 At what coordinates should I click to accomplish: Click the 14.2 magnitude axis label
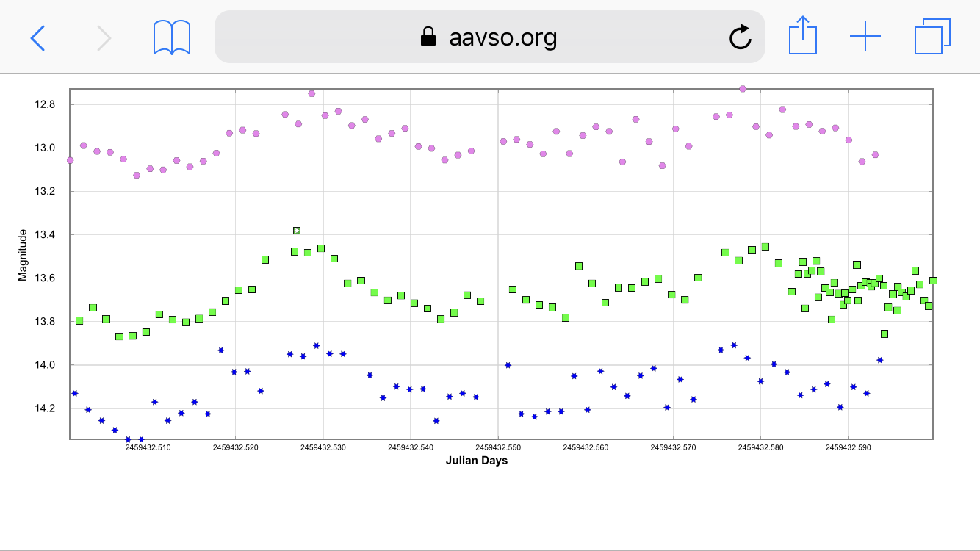click(46, 408)
